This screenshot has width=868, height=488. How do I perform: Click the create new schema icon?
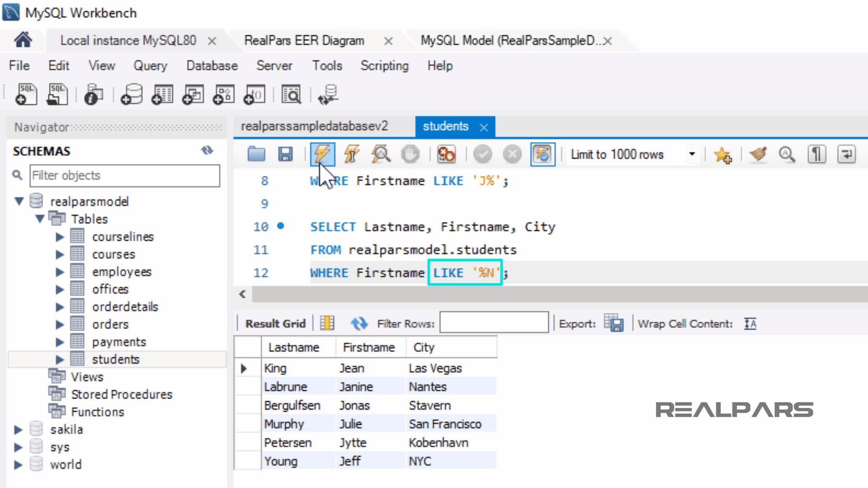coord(132,94)
